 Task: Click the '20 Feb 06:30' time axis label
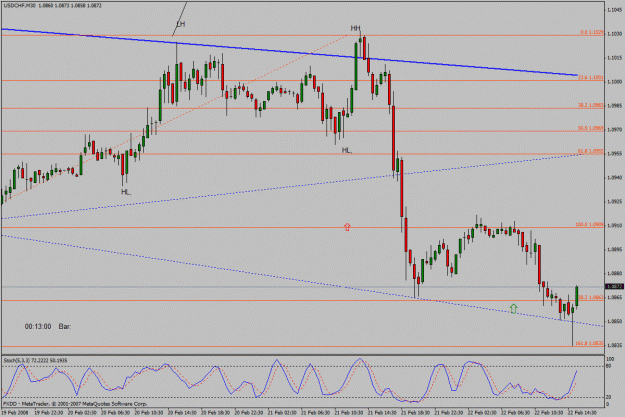(x=115, y=413)
